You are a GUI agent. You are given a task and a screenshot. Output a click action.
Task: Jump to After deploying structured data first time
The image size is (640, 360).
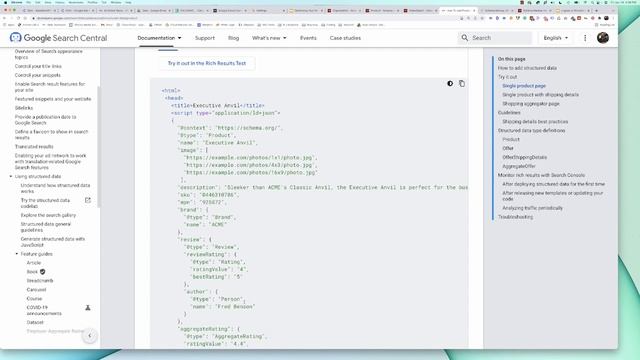tap(553, 184)
